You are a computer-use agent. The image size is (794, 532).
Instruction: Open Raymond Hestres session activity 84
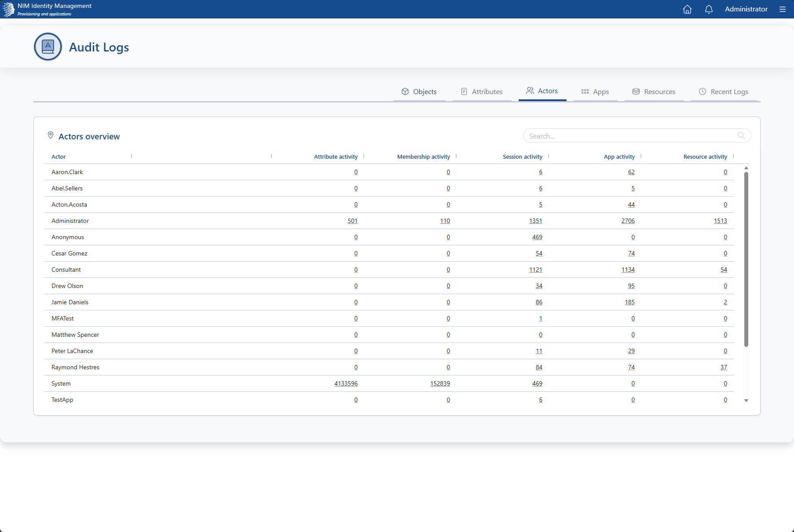click(539, 367)
